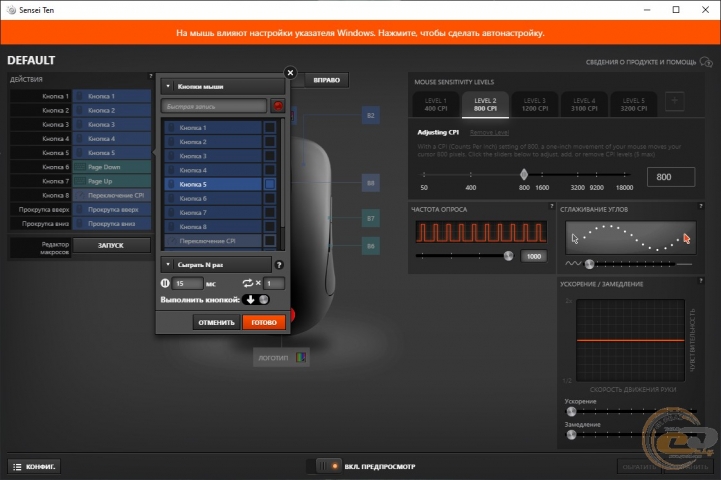
Task: Click the ОТМЕНИТЬ button
Action: (216, 322)
